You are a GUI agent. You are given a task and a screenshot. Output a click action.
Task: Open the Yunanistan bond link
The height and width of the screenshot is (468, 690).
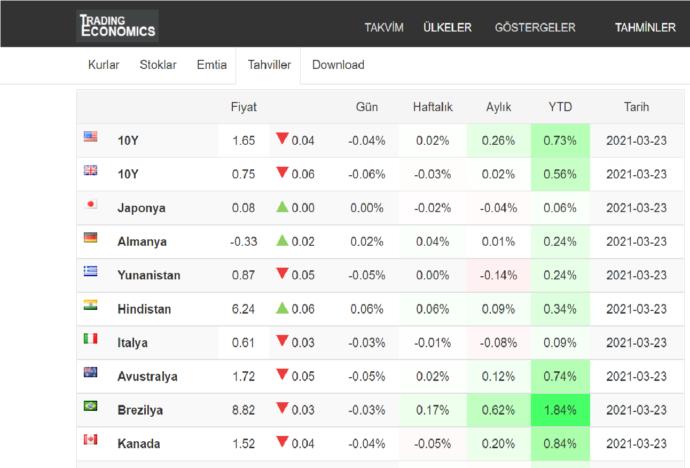tap(149, 275)
